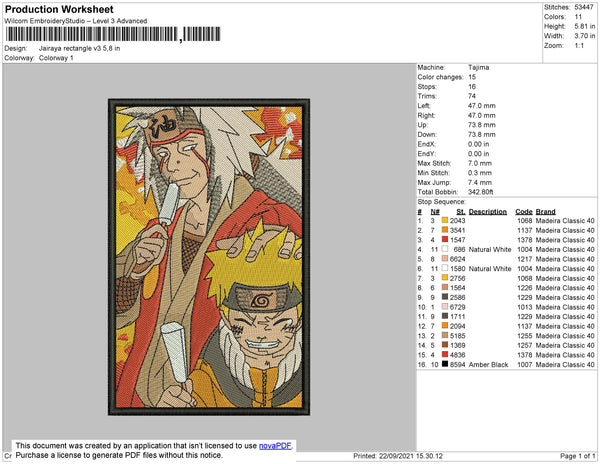Click the Jairaya embroidery design preview
Image resolution: width=600 pixels, height=464 pixels.
(209, 257)
